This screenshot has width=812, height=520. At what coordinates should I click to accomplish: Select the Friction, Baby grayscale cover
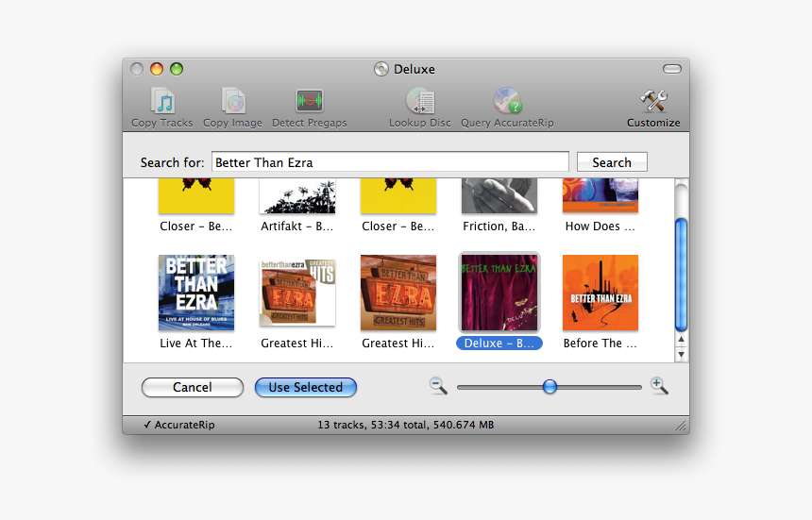tap(499, 196)
